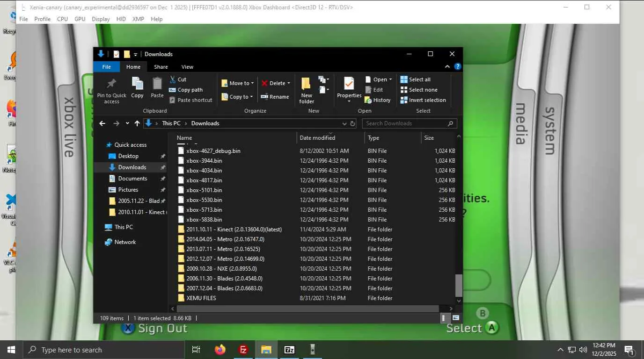Click the Properties icon in the Quick Access Toolbar
The width and height of the screenshot is (644, 359).
[x=117, y=54]
